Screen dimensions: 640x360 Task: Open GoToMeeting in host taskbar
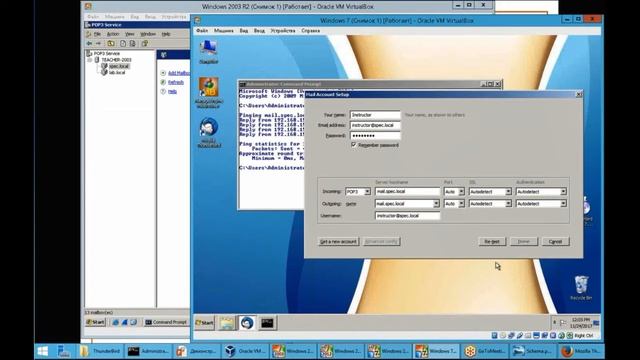pyautogui.click(x=484, y=351)
